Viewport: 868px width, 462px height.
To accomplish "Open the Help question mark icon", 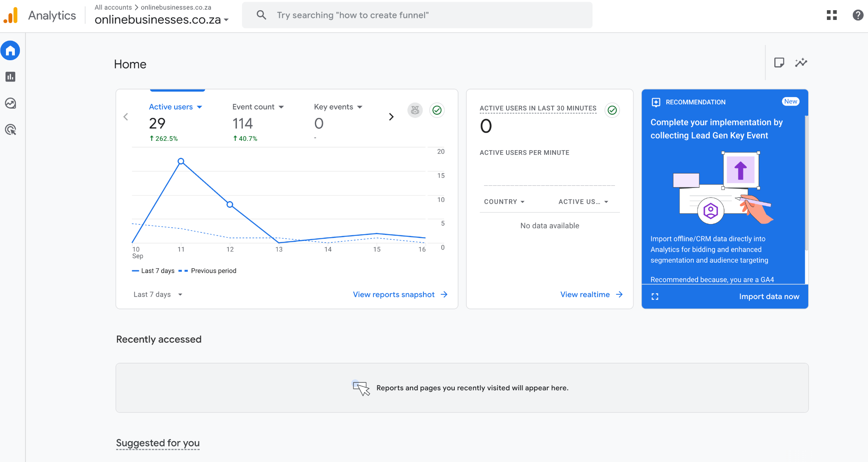I will pos(858,15).
